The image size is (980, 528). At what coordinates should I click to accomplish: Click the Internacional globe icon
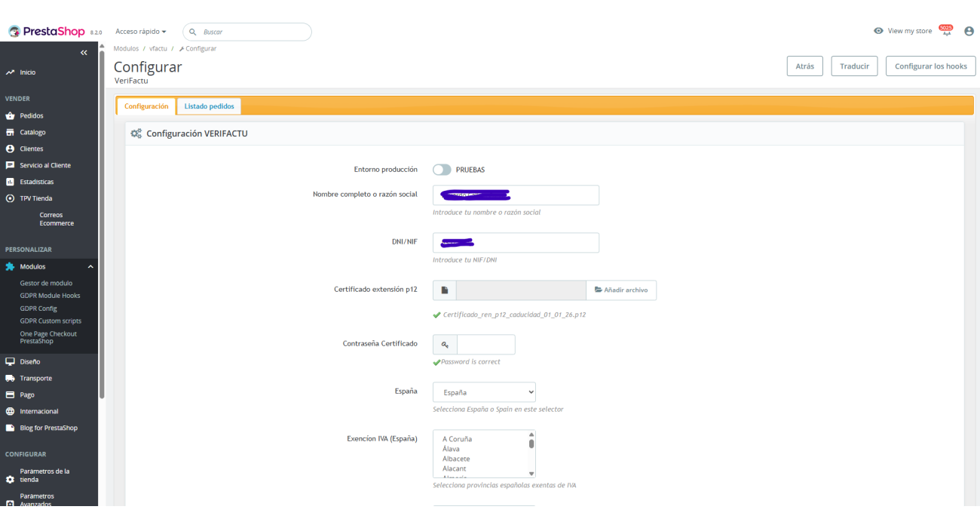click(10, 412)
